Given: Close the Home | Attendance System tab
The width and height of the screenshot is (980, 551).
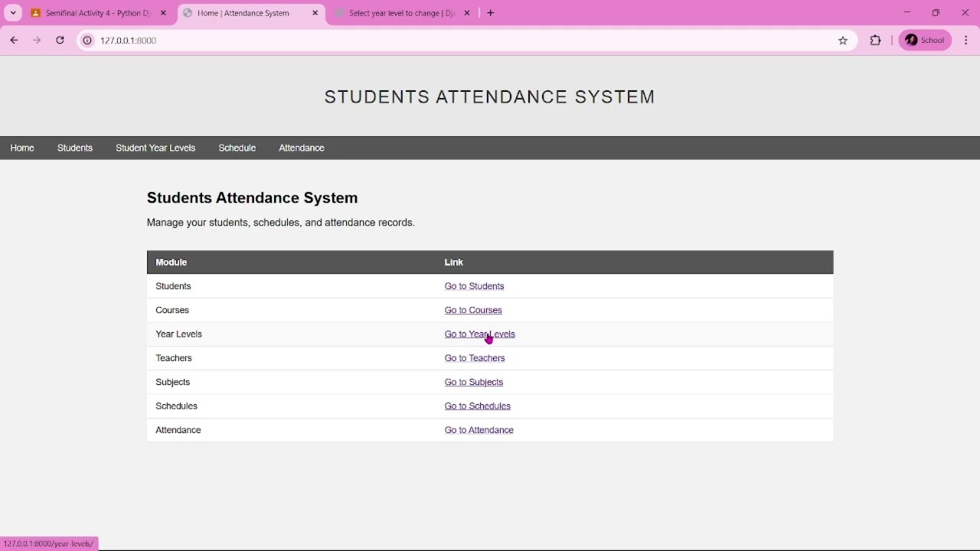Looking at the screenshot, I should point(315,13).
